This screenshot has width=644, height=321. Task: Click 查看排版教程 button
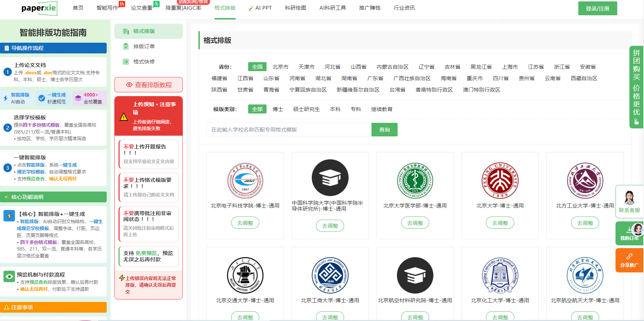click(x=149, y=85)
